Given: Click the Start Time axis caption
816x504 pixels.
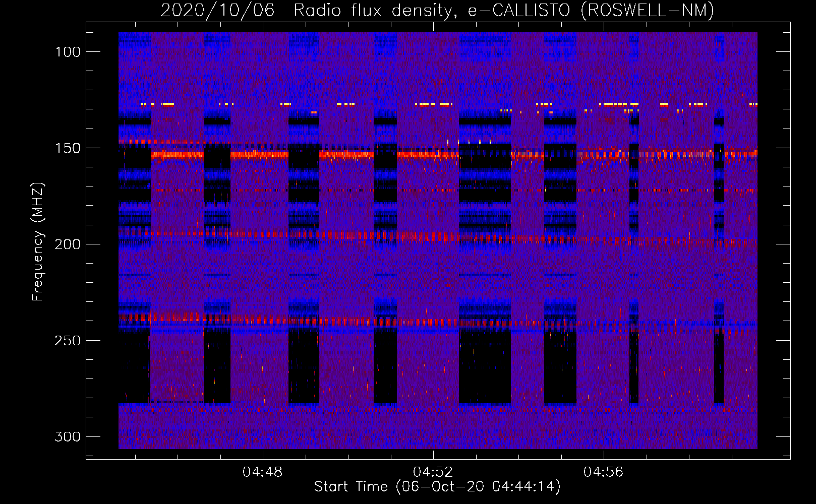Looking at the screenshot, I should (437, 487).
